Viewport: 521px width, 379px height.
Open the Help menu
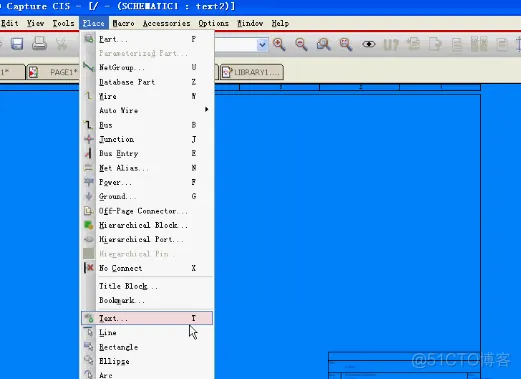(x=280, y=23)
